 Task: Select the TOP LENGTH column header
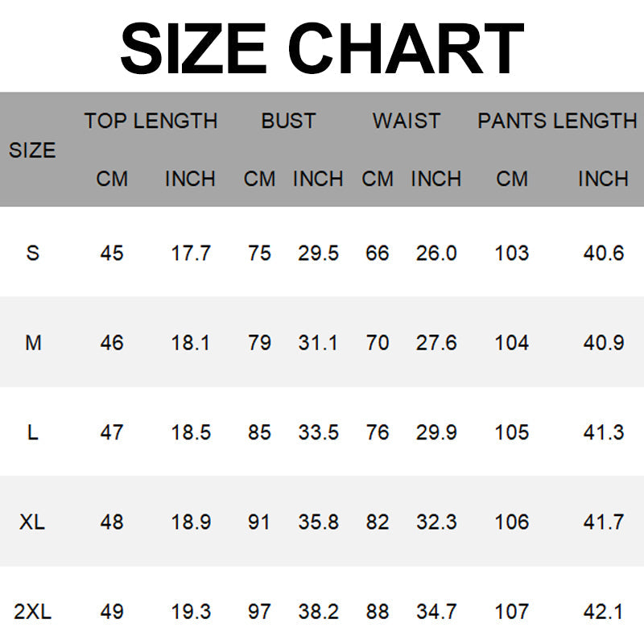[151, 121]
